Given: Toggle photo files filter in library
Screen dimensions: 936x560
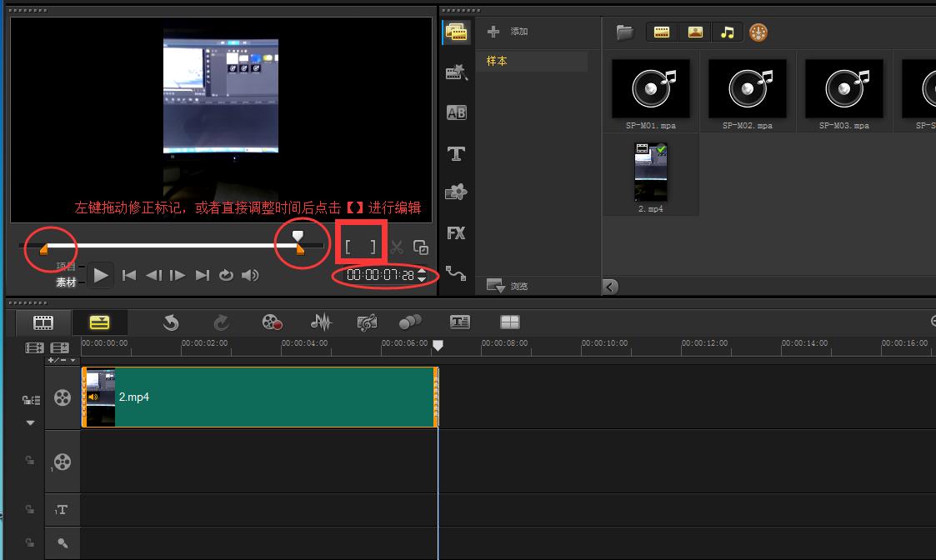Looking at the screenshot, I should [x=695, y=32].
